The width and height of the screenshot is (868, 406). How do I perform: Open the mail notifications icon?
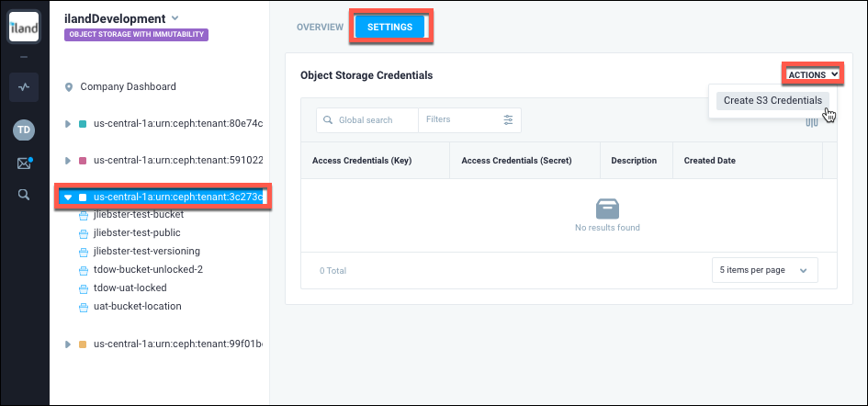pos(24,164)
